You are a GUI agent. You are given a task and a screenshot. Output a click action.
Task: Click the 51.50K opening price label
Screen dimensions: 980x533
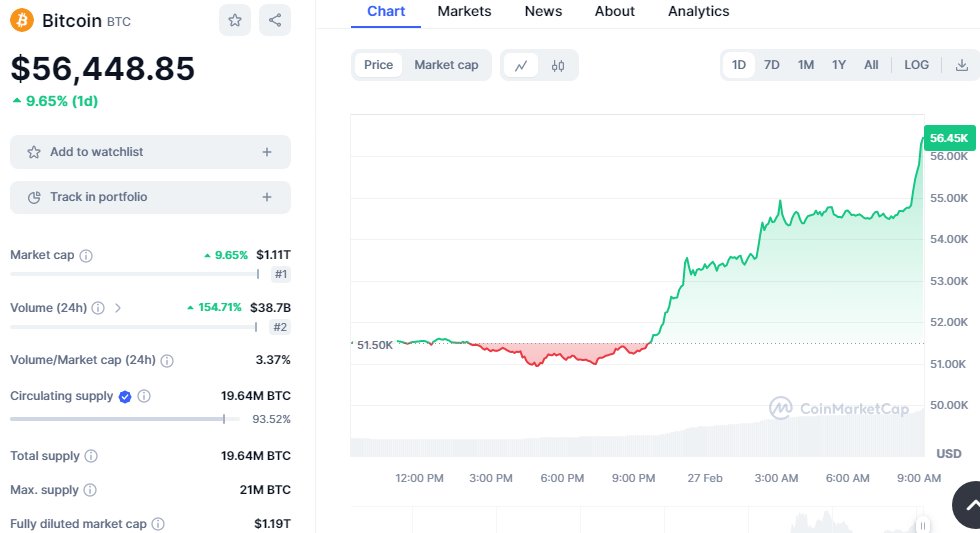click(374, 345)
